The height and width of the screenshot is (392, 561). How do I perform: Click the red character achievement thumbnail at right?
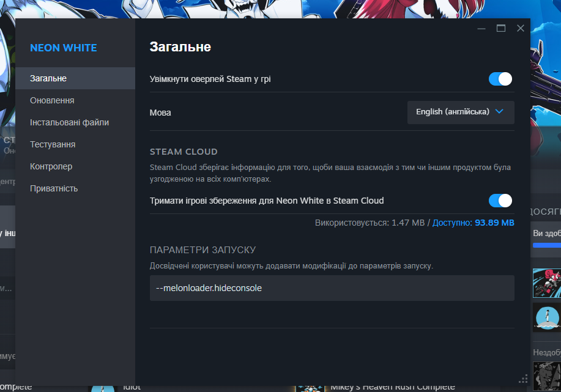(x=546, y=283)
